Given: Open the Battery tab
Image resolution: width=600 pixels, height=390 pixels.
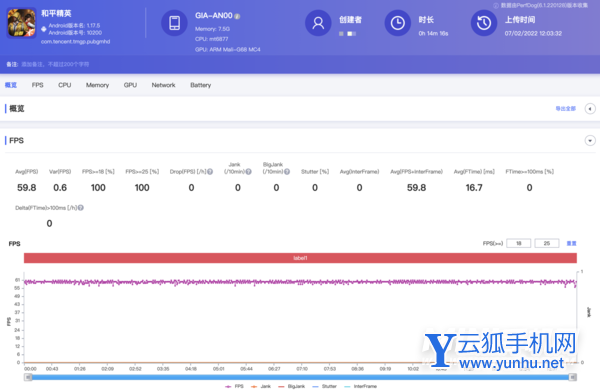Looking at the screenshot, I should point(201,85).
